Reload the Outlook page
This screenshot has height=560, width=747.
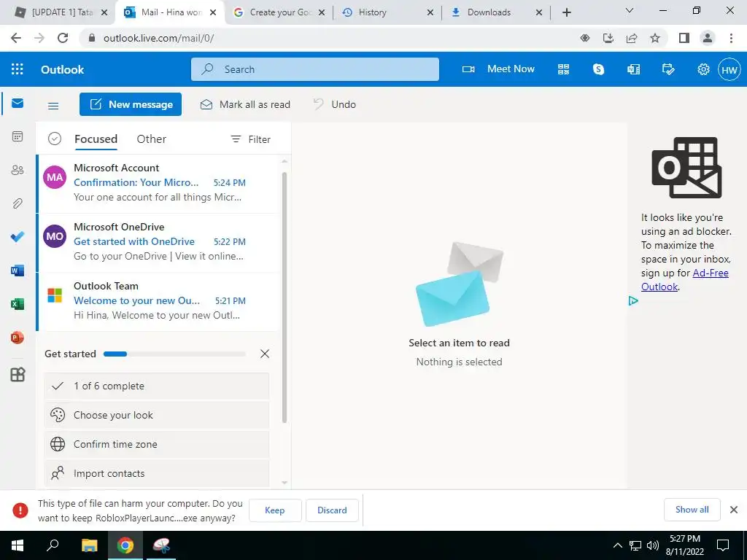63,38
